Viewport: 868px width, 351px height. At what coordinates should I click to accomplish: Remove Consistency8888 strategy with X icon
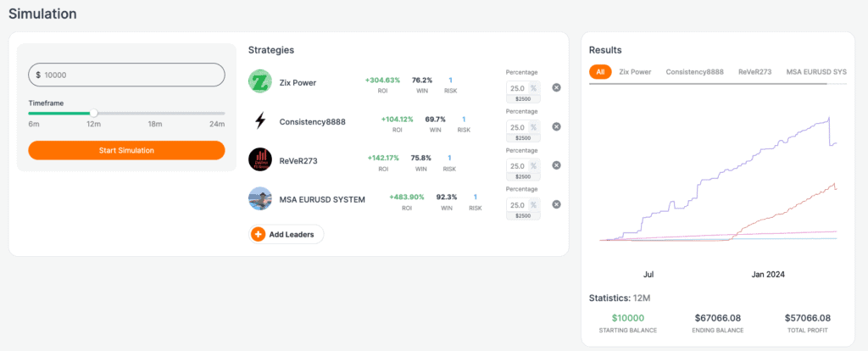point(556,126)
